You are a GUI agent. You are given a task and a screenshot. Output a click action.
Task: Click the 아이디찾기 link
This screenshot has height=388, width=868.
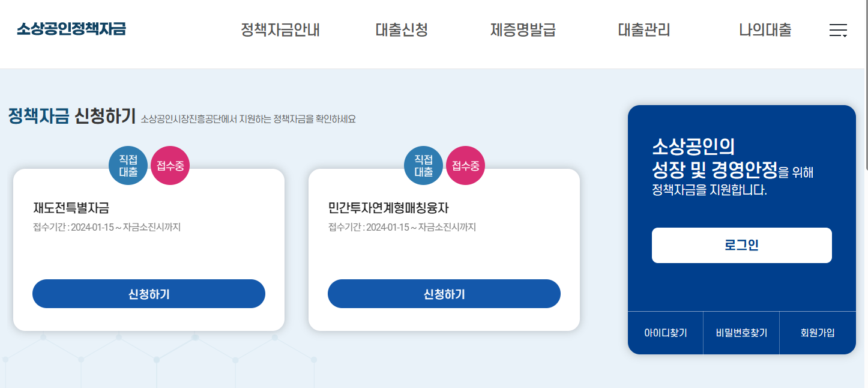point(665,333)
